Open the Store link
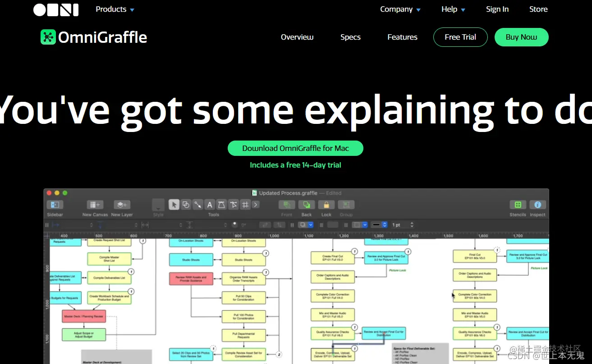Screen dimensions: 592x364 538,9
